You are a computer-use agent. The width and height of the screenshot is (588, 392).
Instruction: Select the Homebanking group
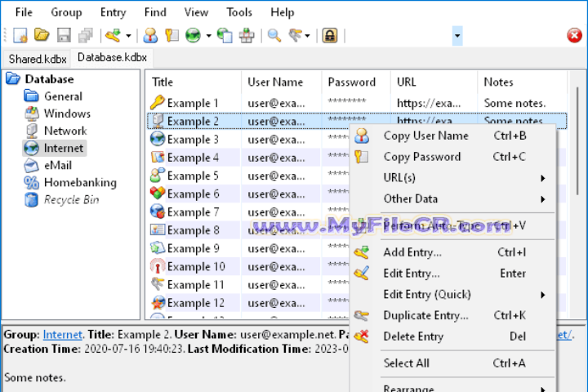tap(80, 183)
